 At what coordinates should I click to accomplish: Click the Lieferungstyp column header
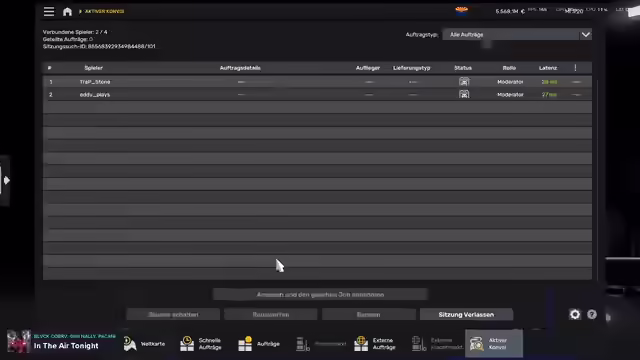click(411, 68)
